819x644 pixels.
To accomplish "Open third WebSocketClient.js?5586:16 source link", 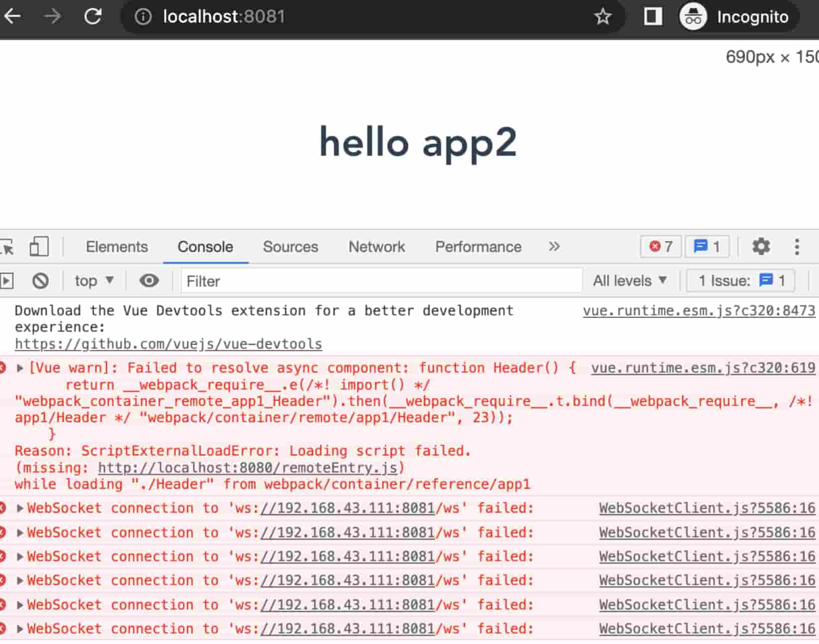I will pos(707,556).
